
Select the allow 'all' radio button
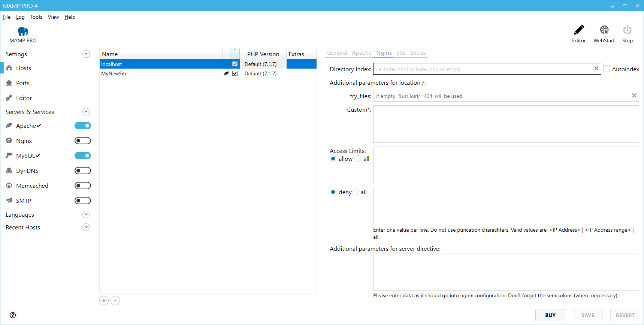358,159
